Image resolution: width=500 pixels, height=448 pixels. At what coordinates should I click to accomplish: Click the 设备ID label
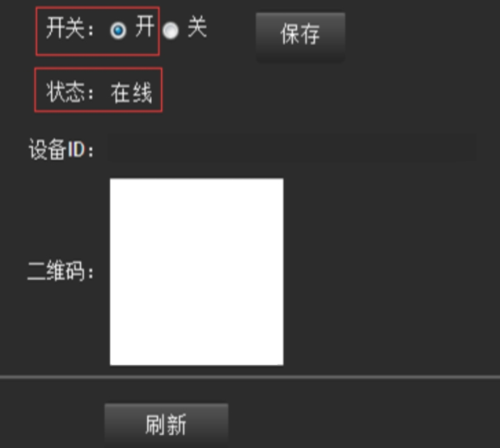(61, 149)
